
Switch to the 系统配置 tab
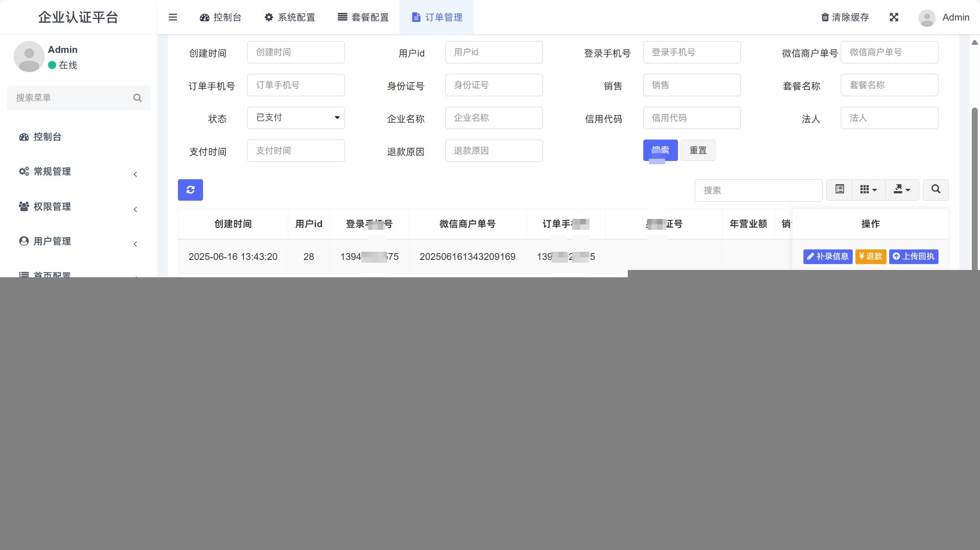click(x=290, y=17)
